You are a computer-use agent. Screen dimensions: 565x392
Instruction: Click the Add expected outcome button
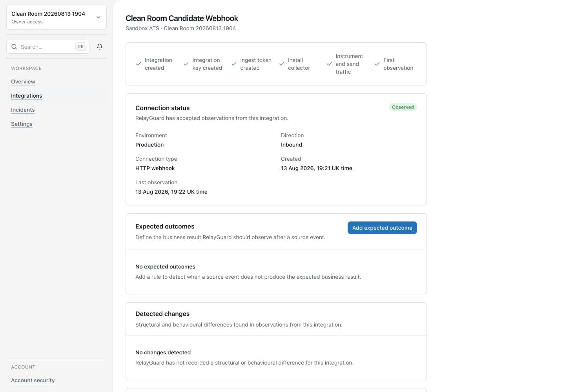point(382,228)
